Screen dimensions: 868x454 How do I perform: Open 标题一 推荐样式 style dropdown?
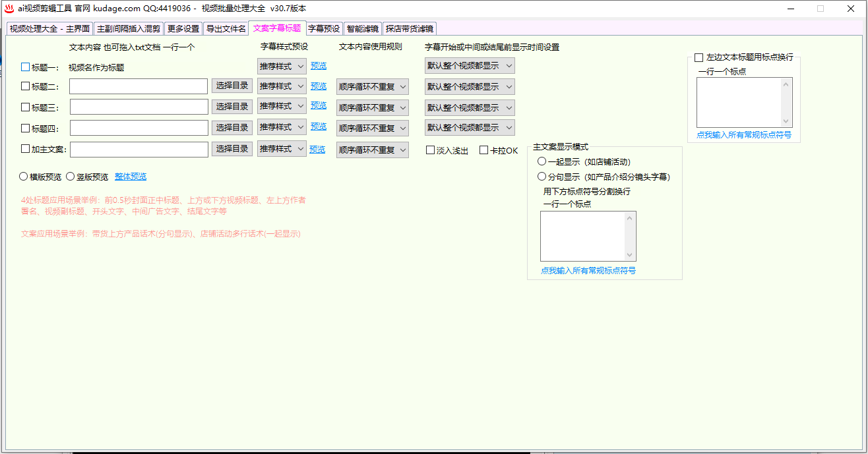point(282,66)
